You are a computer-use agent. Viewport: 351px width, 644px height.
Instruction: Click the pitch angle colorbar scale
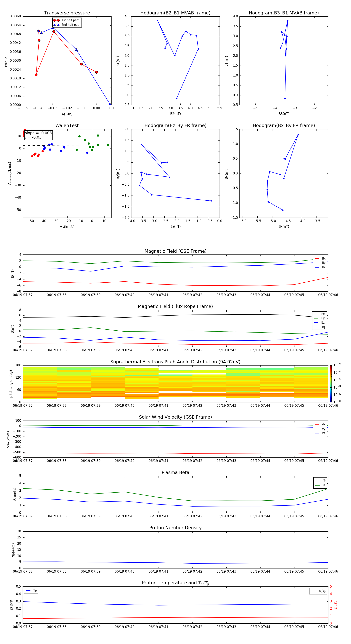pyautogui.click(x=331, y=384)
